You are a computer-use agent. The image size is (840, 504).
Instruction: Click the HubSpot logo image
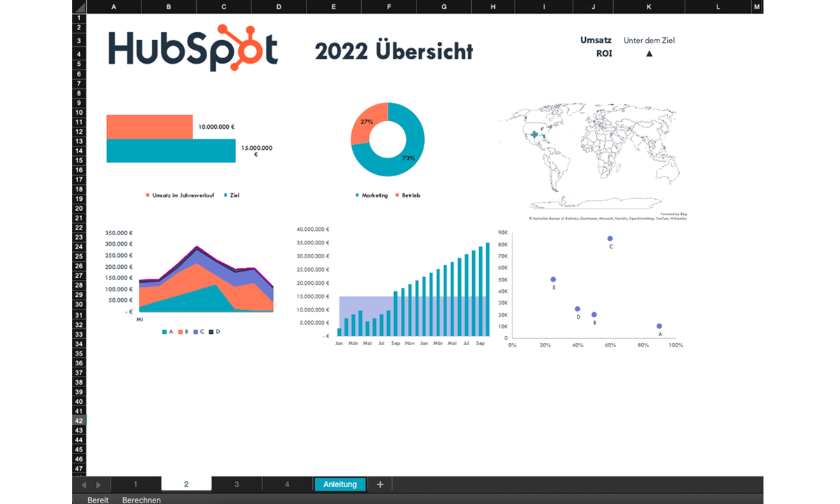(193, 49)
